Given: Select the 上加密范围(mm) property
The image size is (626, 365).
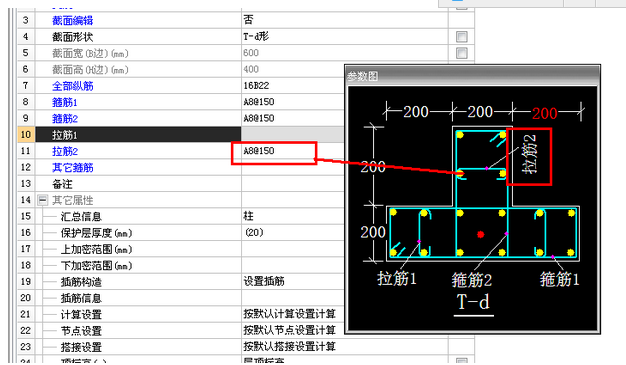Looking at the screenshot, I should 96,249.
